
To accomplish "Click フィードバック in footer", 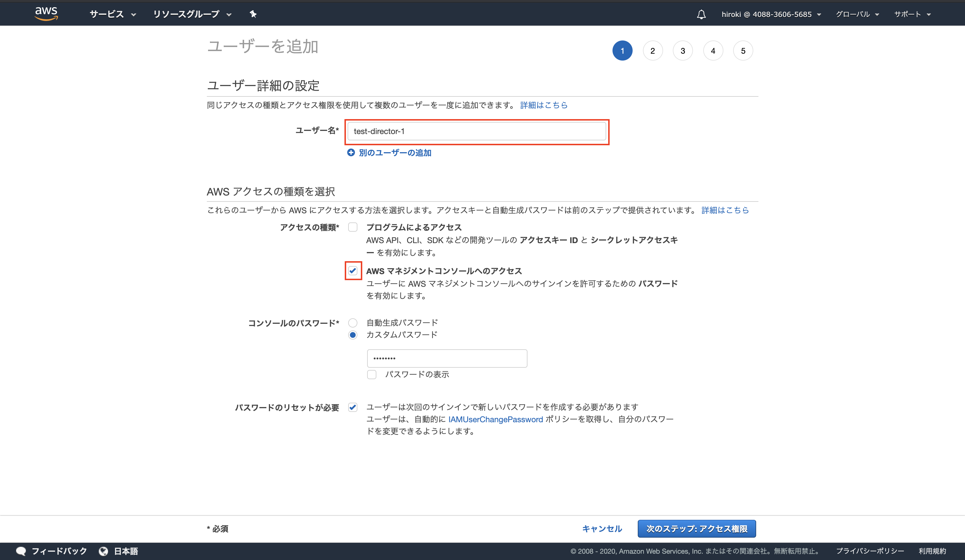I will [x=59, y=551].
